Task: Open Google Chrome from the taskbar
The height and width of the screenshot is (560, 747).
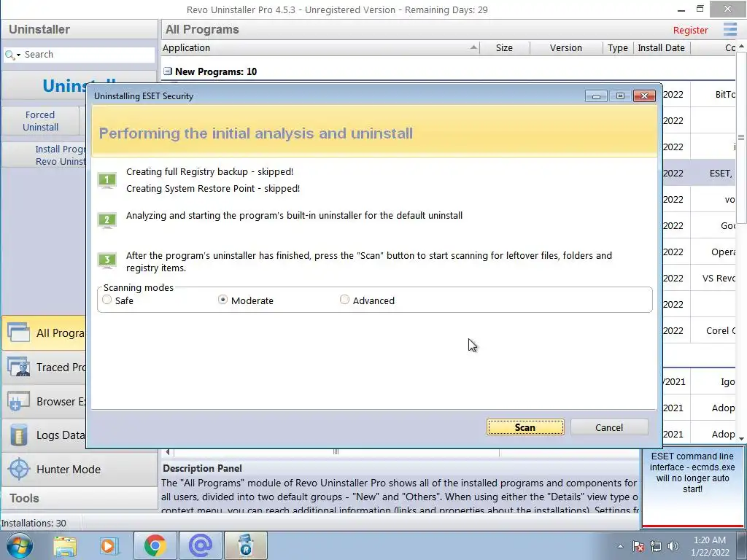Action: pyautogui.click(x=155, y=545)
